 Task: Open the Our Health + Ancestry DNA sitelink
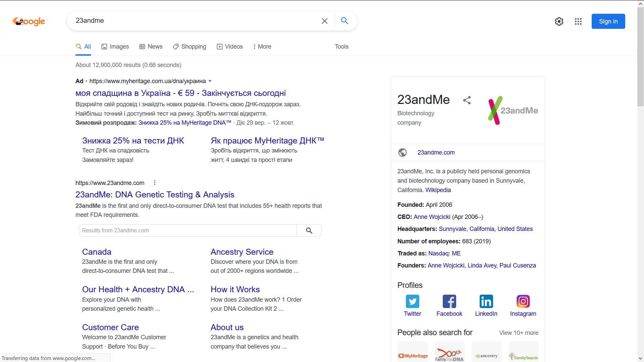[x=138, y=289]
